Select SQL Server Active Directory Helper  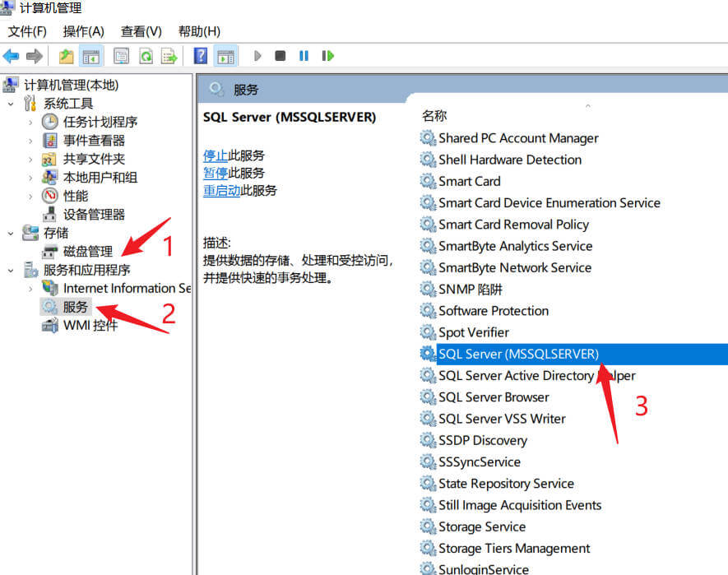coord(536,376)
